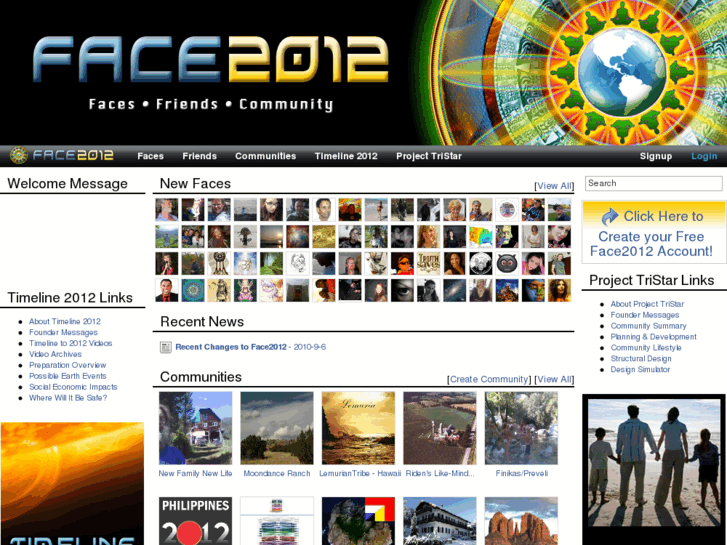Open the Timeline 2012 menu item
Image resolution: width=727 pixels, height=545 pixels.
[x=346, y=156]
